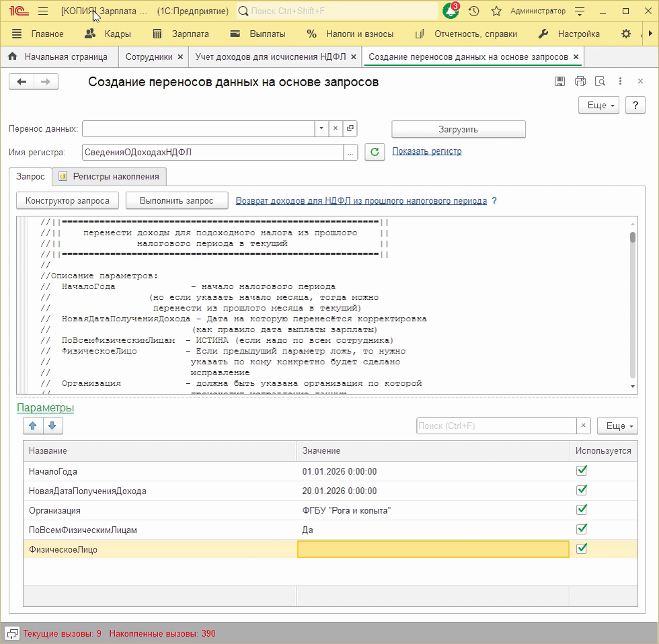The height and width of the screenshot is (644, 659).
Task: Clear the Перенос данных field
Action: point(336,128)
